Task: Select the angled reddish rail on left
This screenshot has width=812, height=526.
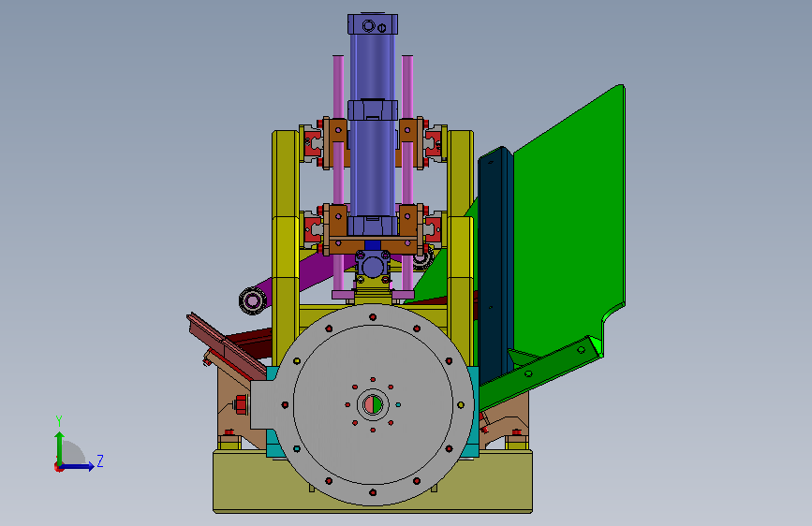Action: click(x=227, y=346)
